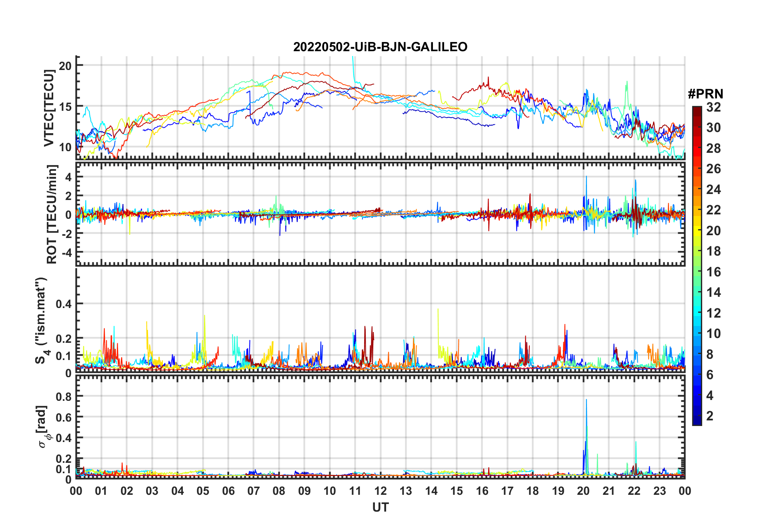Viewport: 761px width, 532px height.
Task: Click the S4 axis tick label 0.4
Action: tap(64, 304)
